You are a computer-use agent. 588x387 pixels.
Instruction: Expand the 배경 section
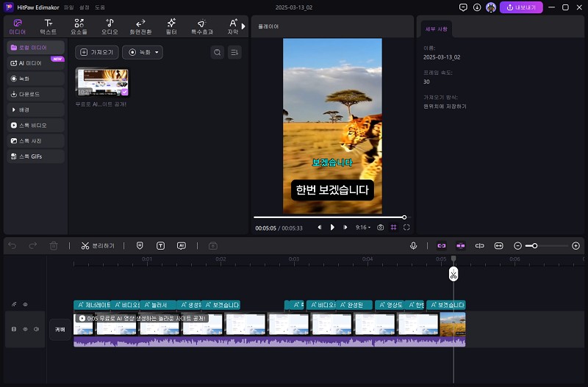[x=36, y=109]
